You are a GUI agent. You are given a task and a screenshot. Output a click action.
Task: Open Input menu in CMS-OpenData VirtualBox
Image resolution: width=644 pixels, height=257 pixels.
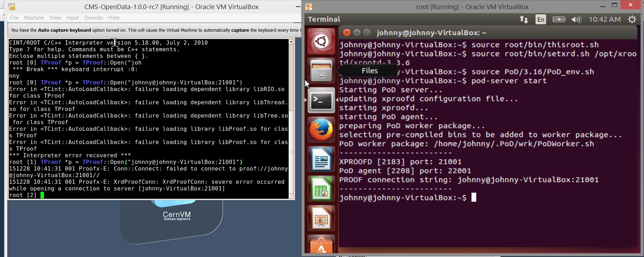tap(73, 18)
